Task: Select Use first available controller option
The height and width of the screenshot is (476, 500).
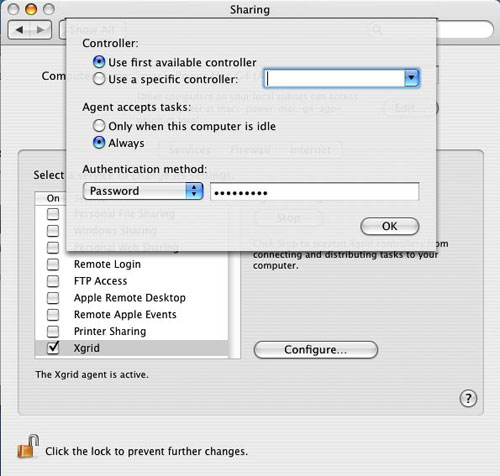Action: point(99,62)
